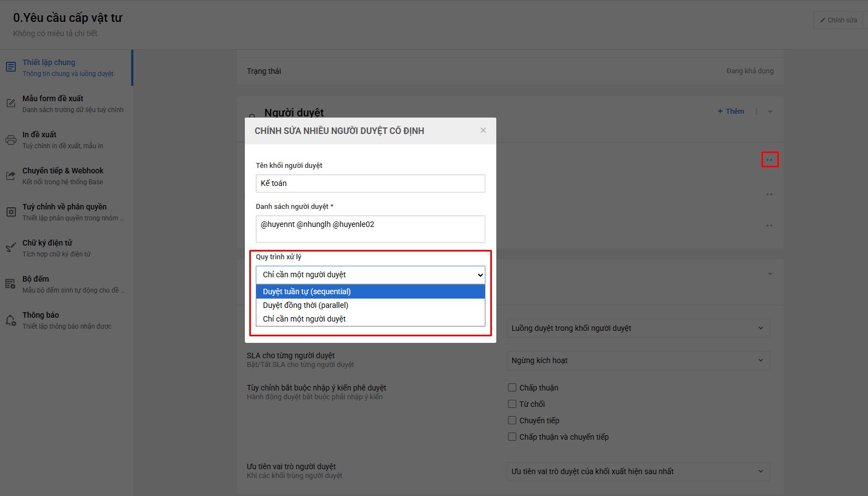The image size is (868, 496).
Task: Expand the arrow next to Thêm
Action: pos(770,112)
